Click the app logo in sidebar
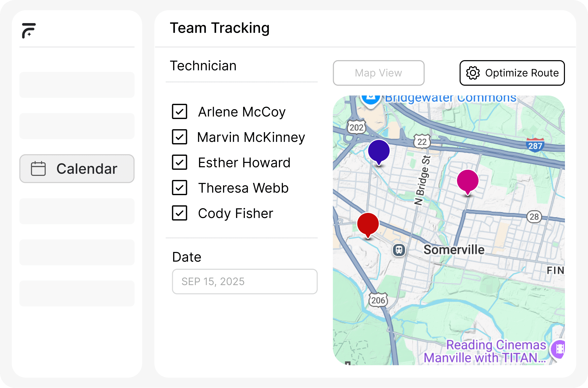This screenshot has height=388, width=588. [29, 31]
